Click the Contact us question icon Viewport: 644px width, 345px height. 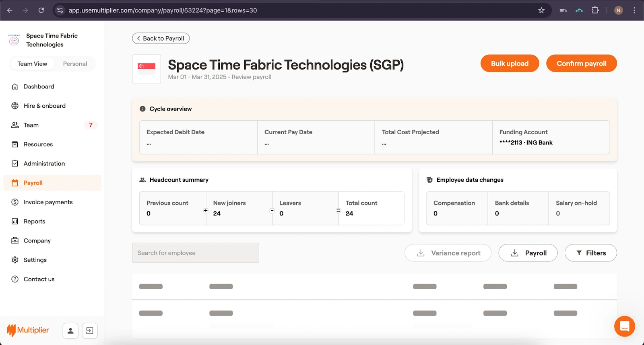[15, 279]
